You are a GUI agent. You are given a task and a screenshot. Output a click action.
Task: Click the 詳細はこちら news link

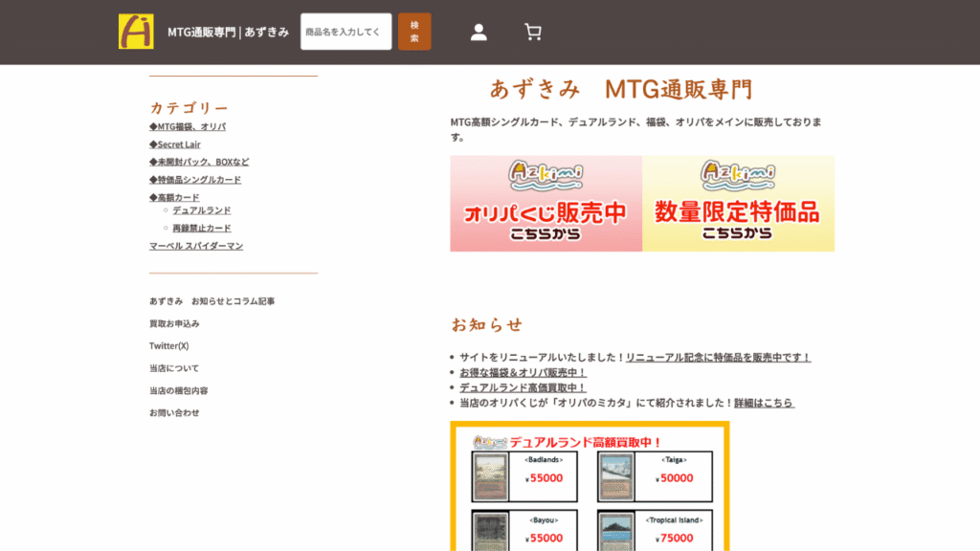click(x=765, y=402)
